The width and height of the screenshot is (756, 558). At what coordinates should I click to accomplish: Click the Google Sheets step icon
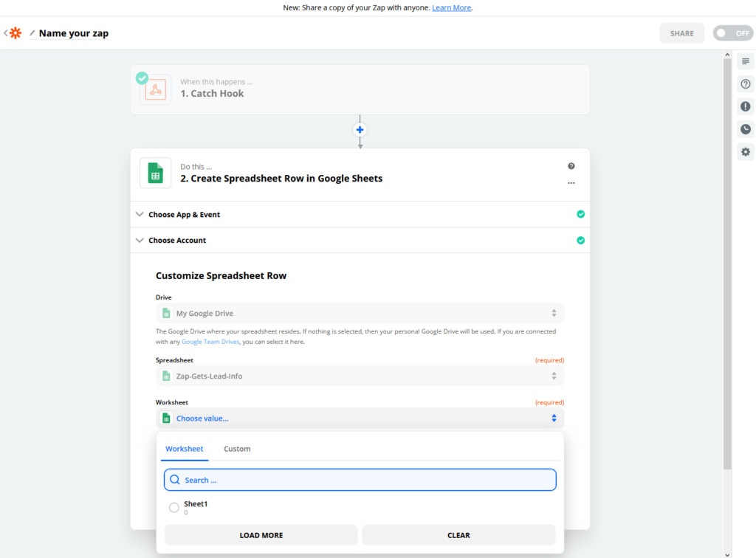click(155, 173)
